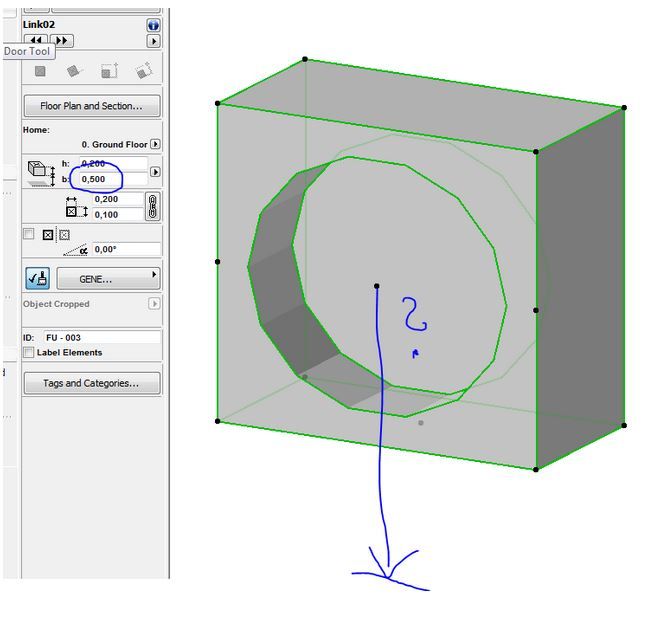This screenshot has height=620, width=660.
Task: Click the Link02 object name
Action: click(39, 25)
